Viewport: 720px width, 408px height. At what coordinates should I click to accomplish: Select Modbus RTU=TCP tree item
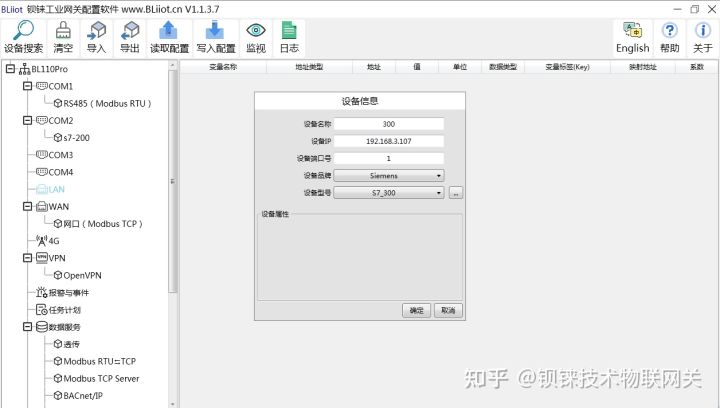pos(95,361)
